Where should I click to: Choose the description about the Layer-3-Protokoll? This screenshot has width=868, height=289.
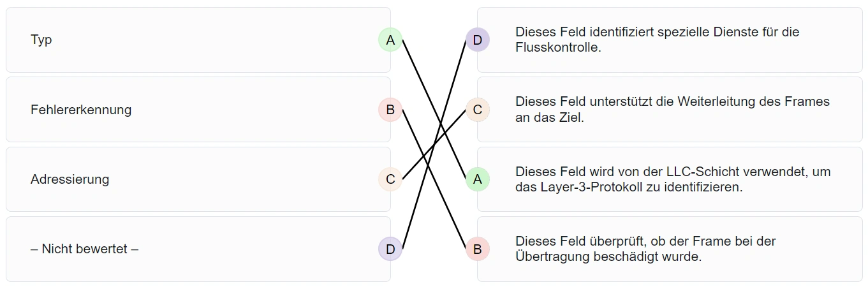coord(670,179)
